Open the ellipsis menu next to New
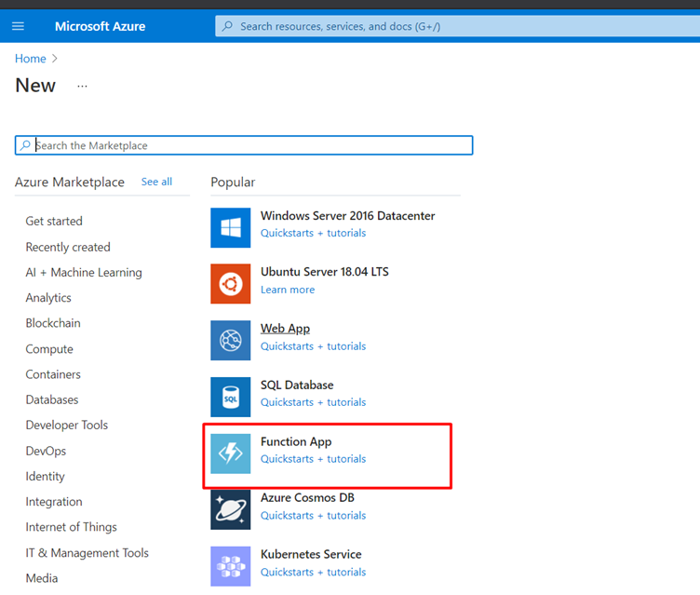 (x=82, y=86)
